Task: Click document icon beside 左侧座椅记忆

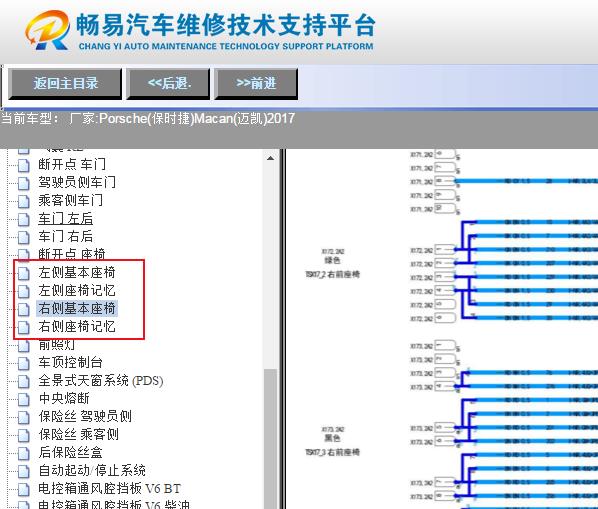Action: coord(24,291)
